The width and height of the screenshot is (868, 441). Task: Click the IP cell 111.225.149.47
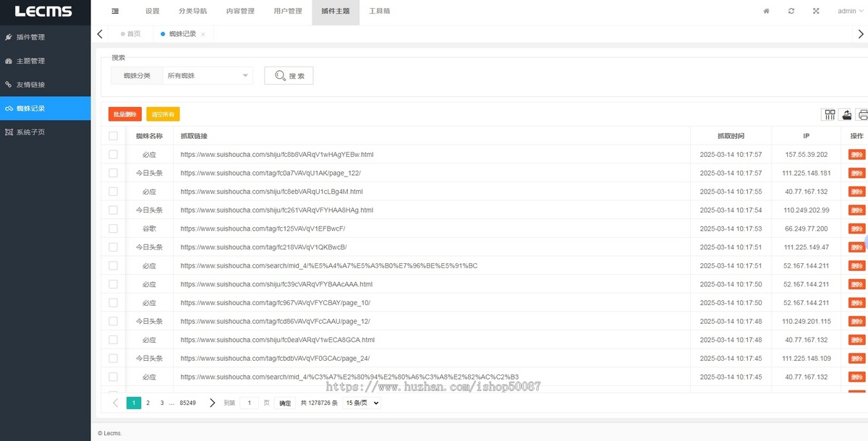click(x=806, y=247)
